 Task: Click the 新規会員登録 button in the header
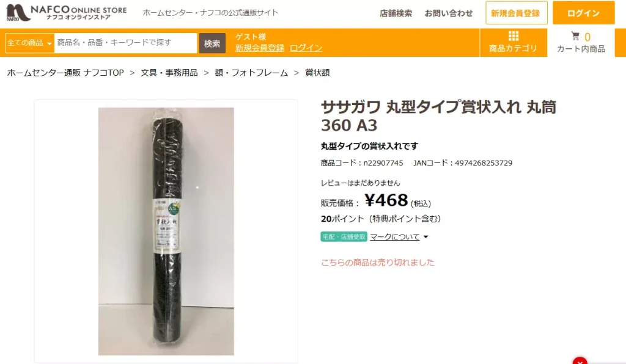coord(516,13)
